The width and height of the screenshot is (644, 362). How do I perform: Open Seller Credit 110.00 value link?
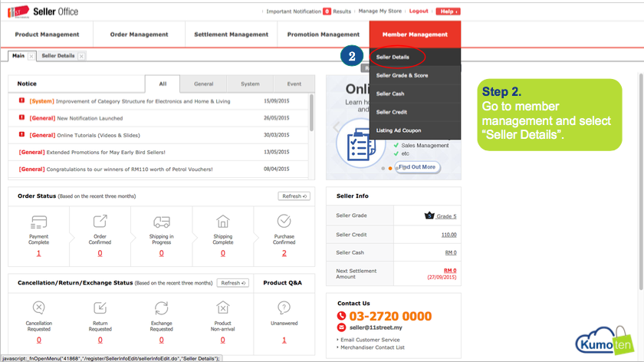point(449,235)
